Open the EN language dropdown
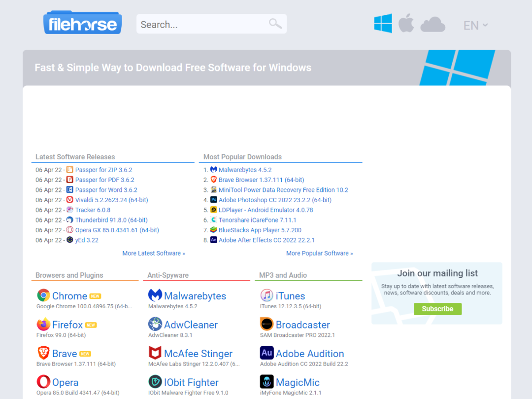The width and height of the screenshot is (532, 399). (475, 25)
